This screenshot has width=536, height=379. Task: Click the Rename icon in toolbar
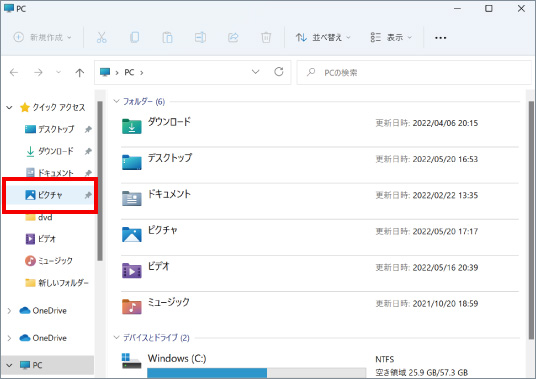click(200, 37)
